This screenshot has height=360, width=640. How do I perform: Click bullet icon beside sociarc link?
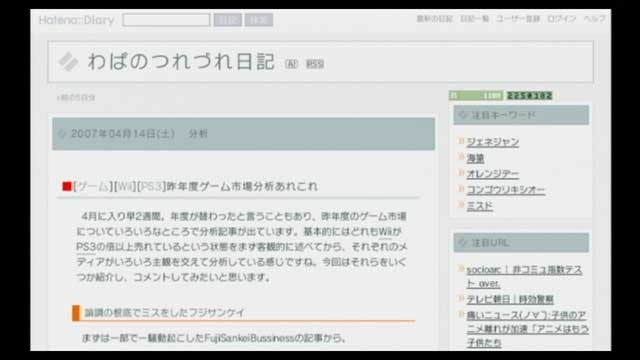click(x=461, y=269)
